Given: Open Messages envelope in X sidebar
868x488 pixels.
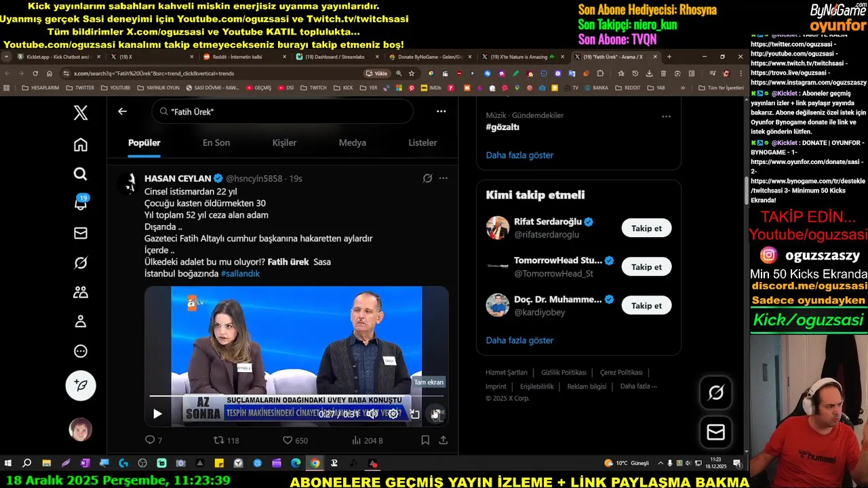Looking at the screenshot, I should point(80,233).
